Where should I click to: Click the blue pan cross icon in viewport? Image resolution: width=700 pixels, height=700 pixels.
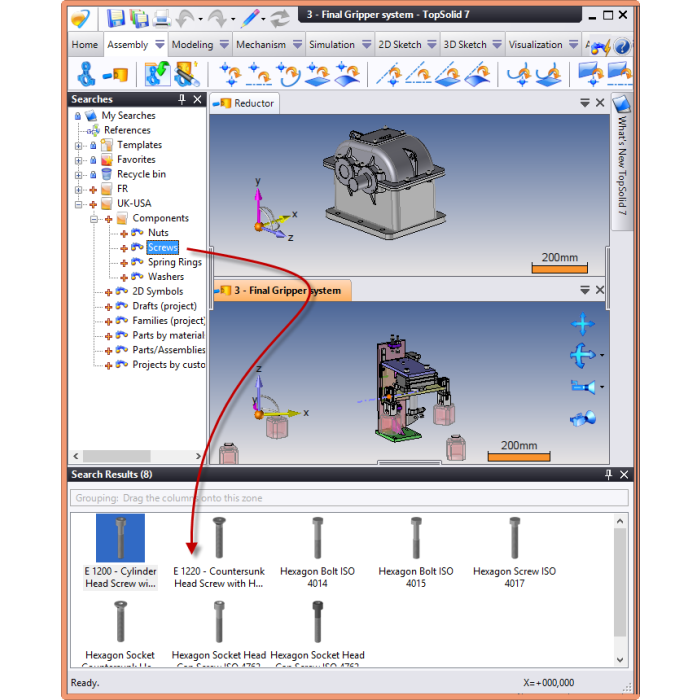coord(583,324)
